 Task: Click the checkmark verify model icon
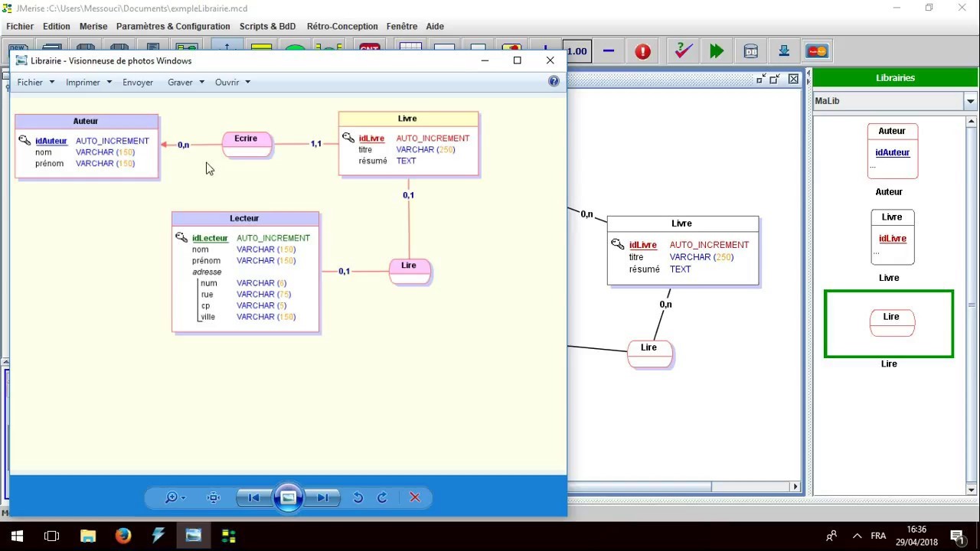click(682, 51)
